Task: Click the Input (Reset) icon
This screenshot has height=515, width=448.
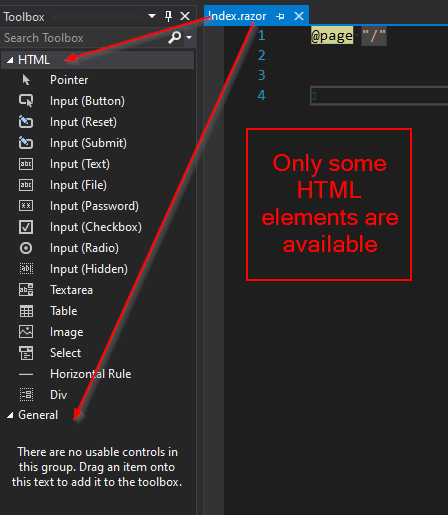Action: (x=26, y=122)
